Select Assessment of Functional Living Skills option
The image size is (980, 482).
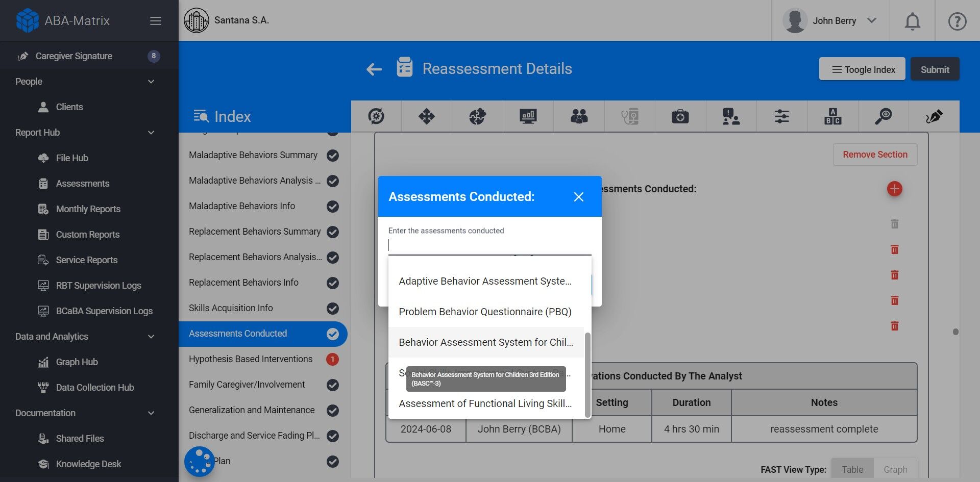click(486, 403)
